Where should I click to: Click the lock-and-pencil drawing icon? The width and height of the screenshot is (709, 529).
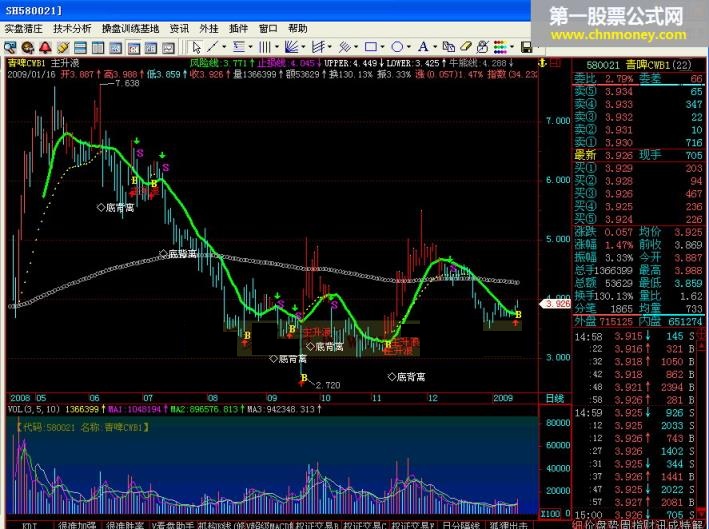[483, 47]
